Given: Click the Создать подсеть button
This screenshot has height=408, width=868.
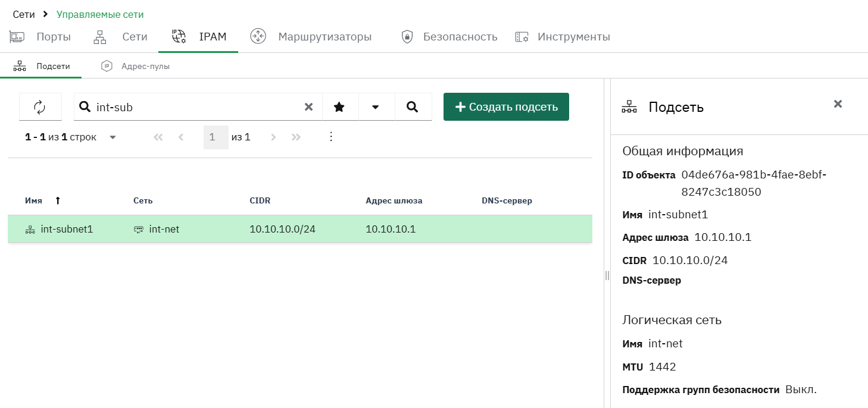Looking at the screenshot, I should click(x=506, y=107).
